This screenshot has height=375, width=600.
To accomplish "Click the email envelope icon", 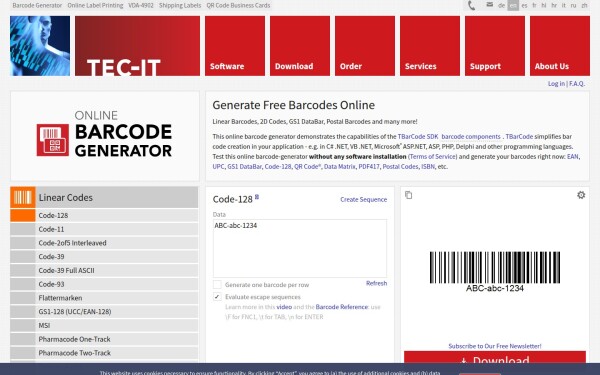I will pyautogui.click(x=489, y=5).
